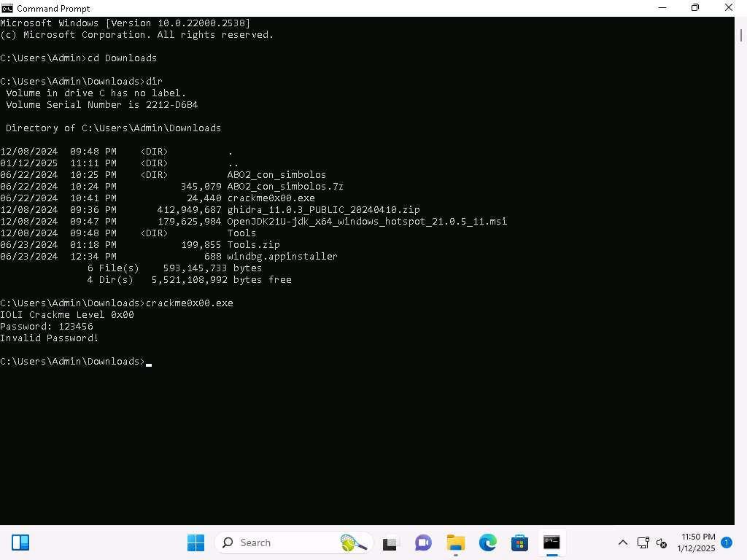Minimize the Command Prompt window
747x560 pixels.
662,8
